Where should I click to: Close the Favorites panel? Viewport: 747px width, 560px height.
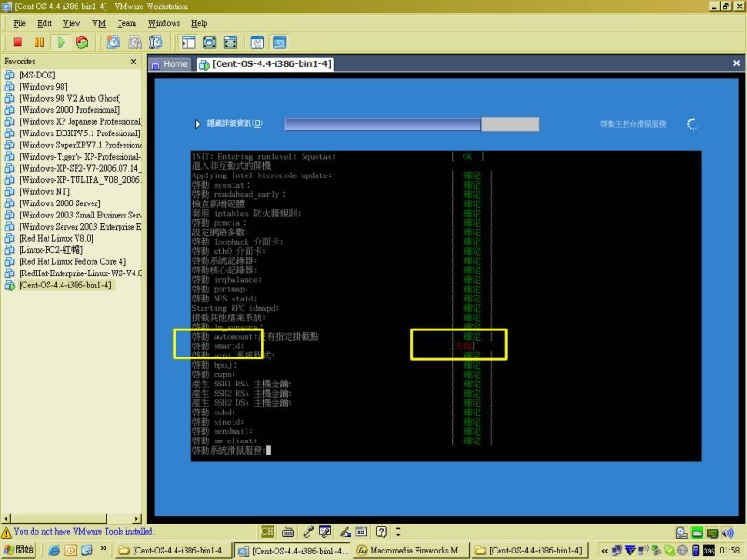(x=134, y=62)
